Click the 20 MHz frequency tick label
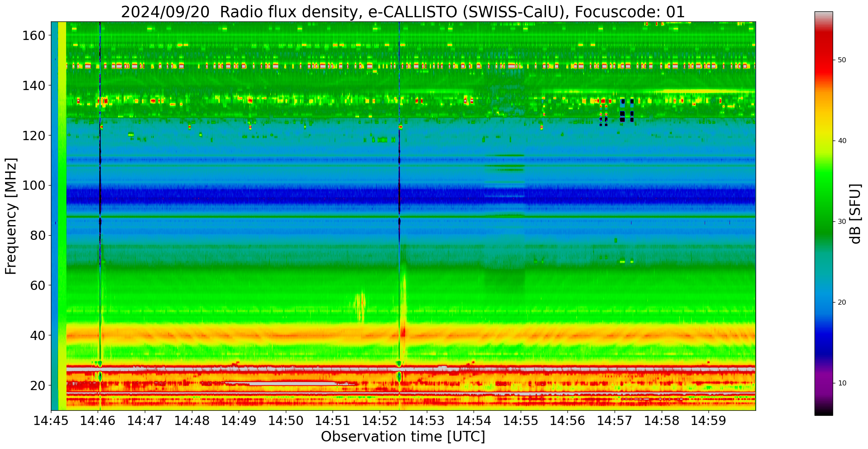 pyautogui.click(x=37, y=385)
